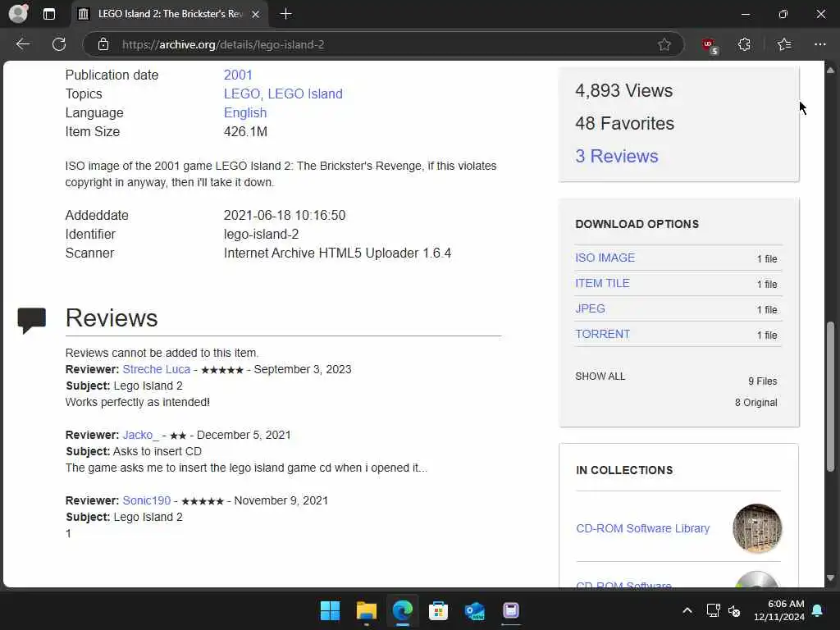This screenshot has width=840, height=630.
Task: Download the JPEG file
Action: pyautogui.click(x=590, y=308)
